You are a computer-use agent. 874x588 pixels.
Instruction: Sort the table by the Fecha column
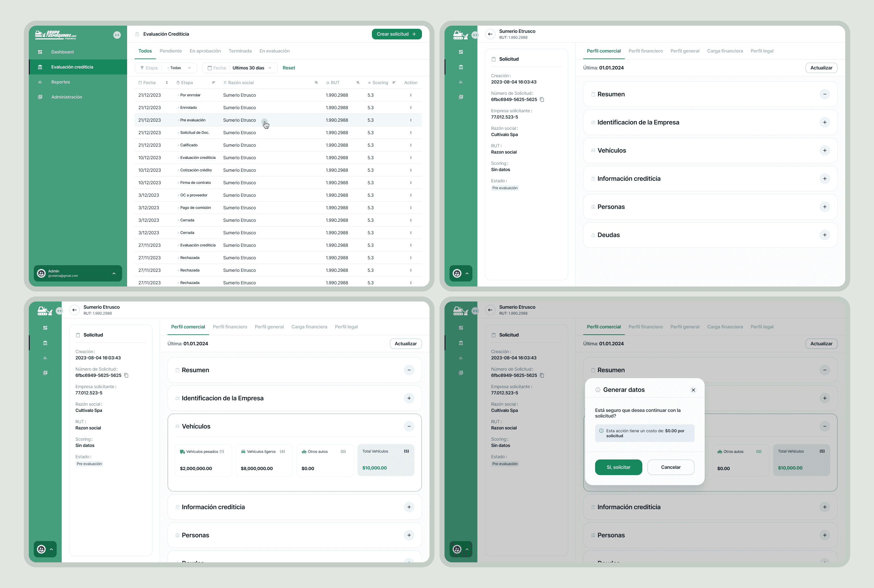[x=167, y=83]
